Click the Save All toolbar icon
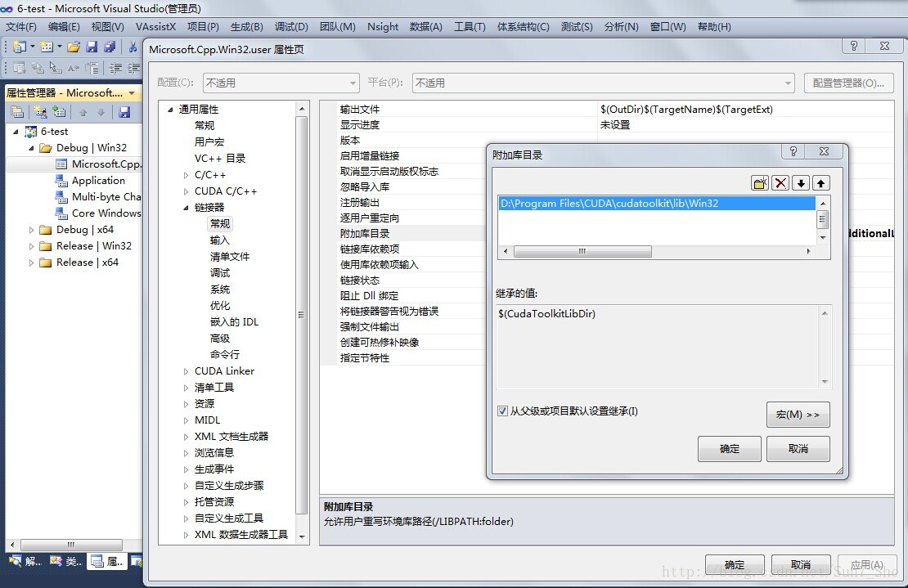This screenshot has width=908, height=588. pos(110,47)
